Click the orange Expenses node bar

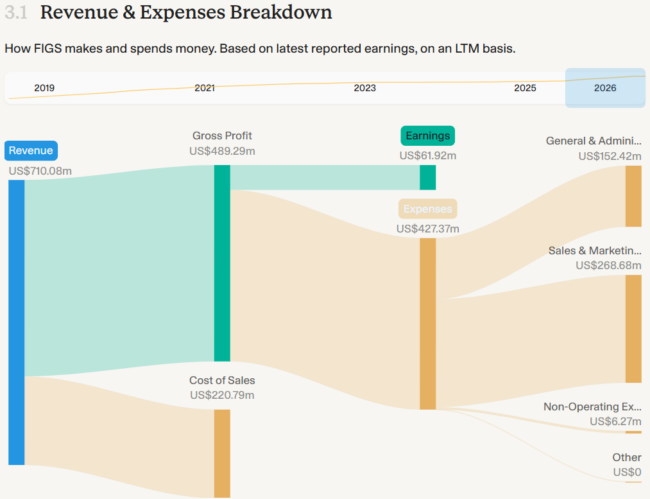tap(427, 324)
